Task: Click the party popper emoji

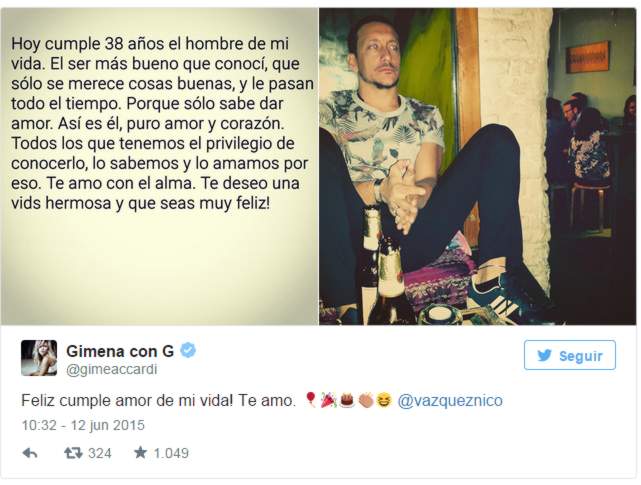Action: pyautogui.click(x=329, y=400)
